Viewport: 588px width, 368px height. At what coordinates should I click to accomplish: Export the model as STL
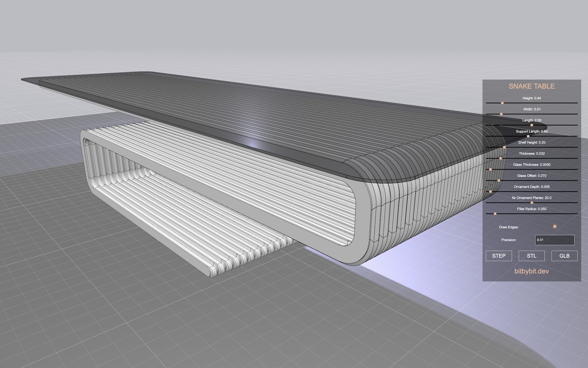[x=532, y=256]
